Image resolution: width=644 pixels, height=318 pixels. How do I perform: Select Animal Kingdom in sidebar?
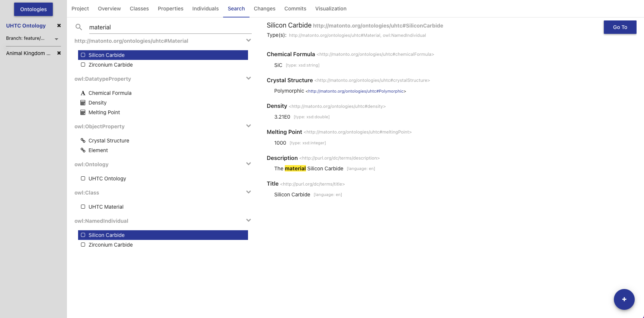coord(28,53)
